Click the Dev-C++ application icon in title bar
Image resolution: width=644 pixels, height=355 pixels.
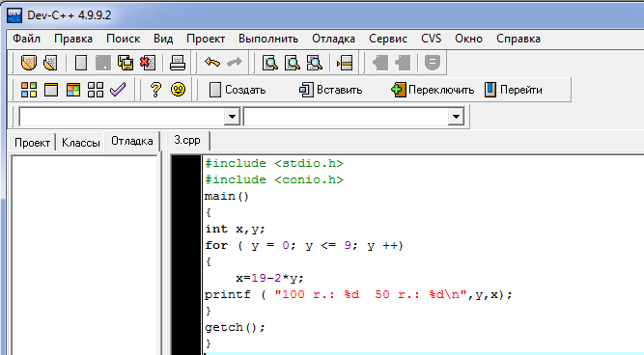click(14, 15)
